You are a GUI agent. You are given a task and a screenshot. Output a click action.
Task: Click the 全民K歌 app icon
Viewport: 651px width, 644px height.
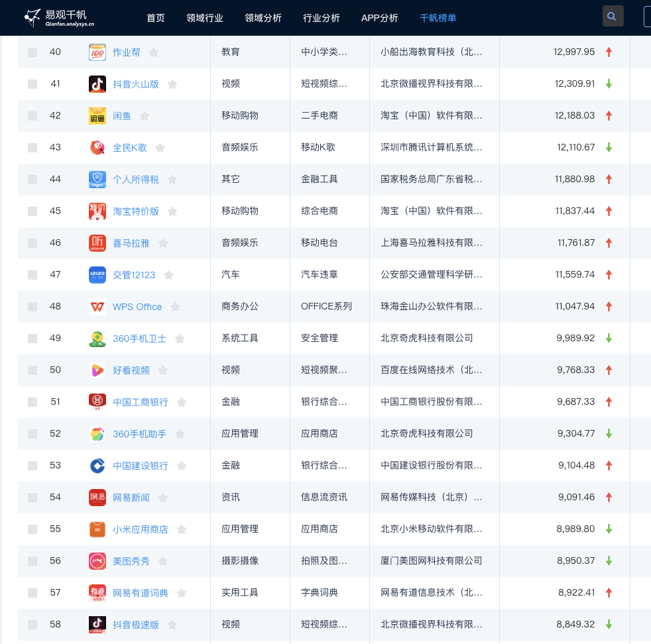pyautogui.click(x=97, y=148)
